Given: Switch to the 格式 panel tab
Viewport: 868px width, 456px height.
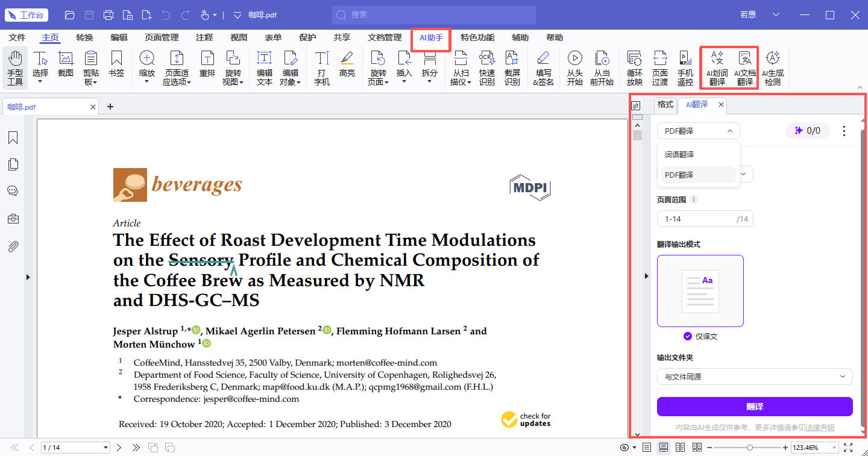Looking at the screenshot, I should pyautogui.click(x=665, y=104).
